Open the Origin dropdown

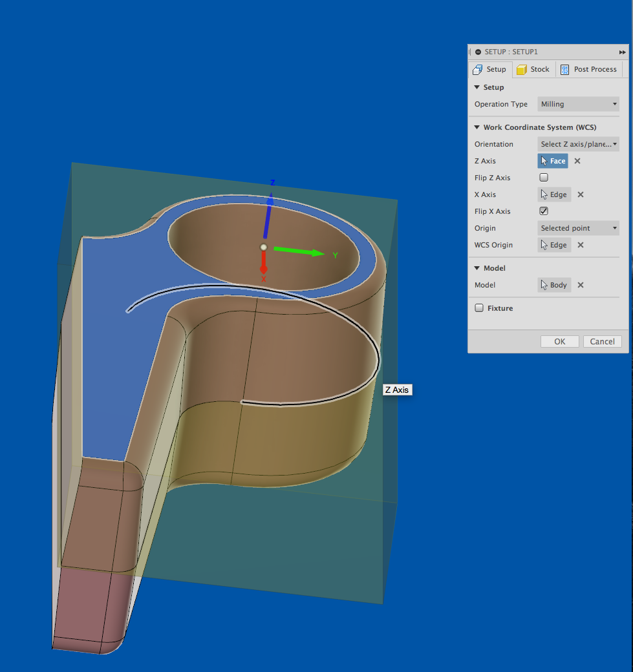pos(578,228)
